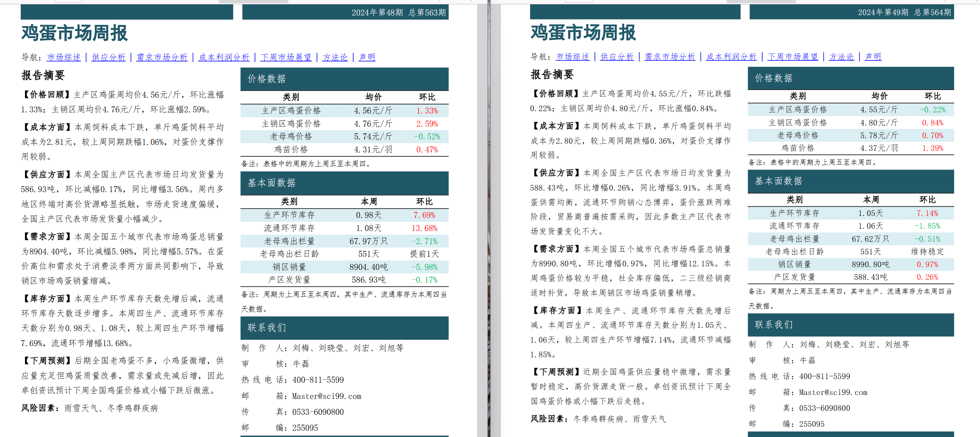The height and width of the screenshot is (437, 980).
Task: Click 鸡蛋市场周报 title in issue 563 report
Action: (x=75, y=33)
